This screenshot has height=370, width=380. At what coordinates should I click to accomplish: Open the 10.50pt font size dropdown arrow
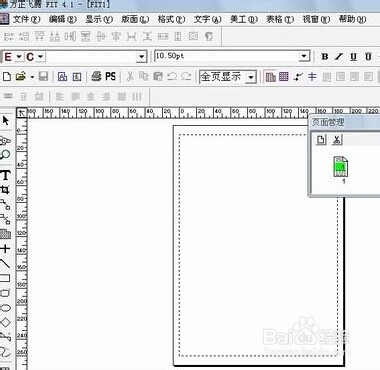pyautogui.click(x=304, y=56)
